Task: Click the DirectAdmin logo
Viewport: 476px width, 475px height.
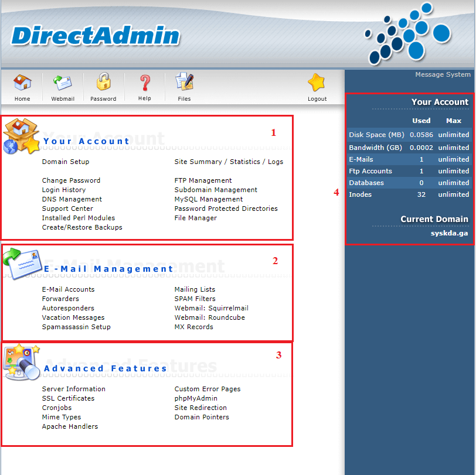Action: coord(96,36)
